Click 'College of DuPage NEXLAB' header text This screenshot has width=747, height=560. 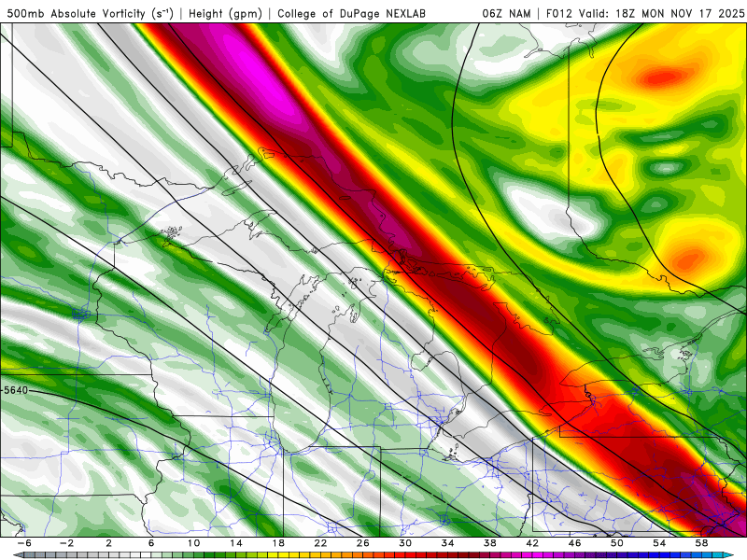352,13
